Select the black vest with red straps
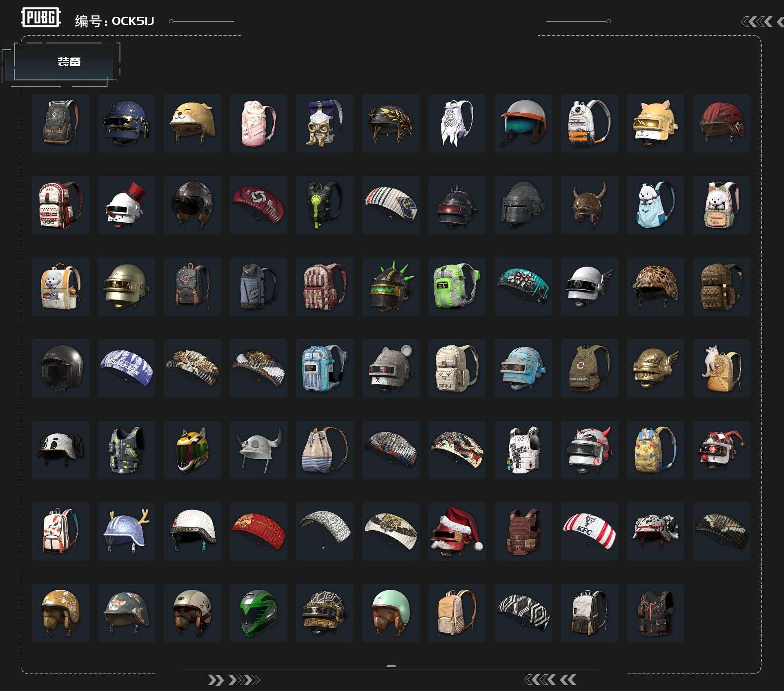Image resolution: width=784 pixels, height=691 pixels. point(656,613)
